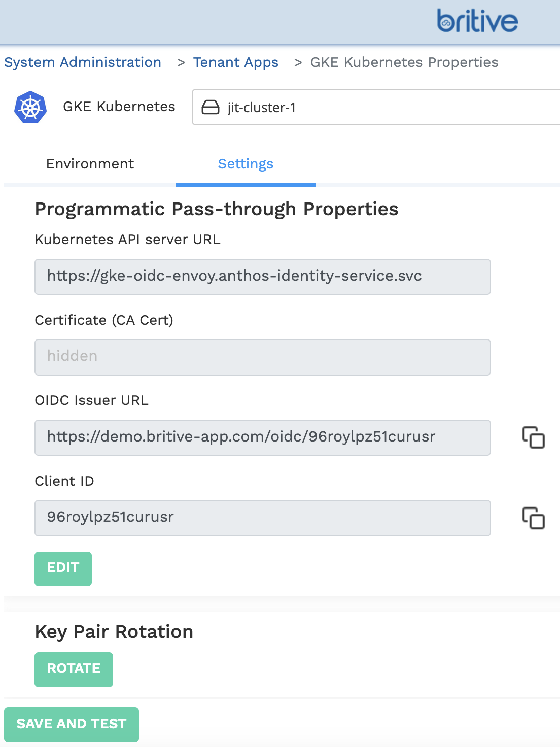
Task: Click the Britive logo
Action: point(477,21)
